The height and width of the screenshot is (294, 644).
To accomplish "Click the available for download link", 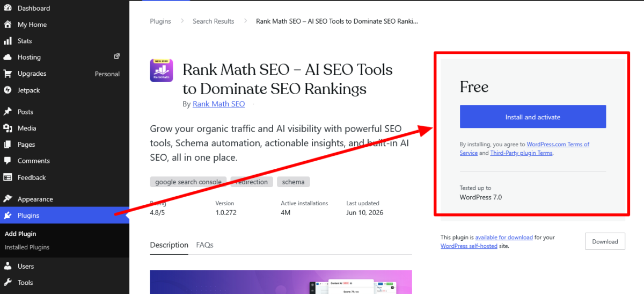I will [x=504, y=237].
